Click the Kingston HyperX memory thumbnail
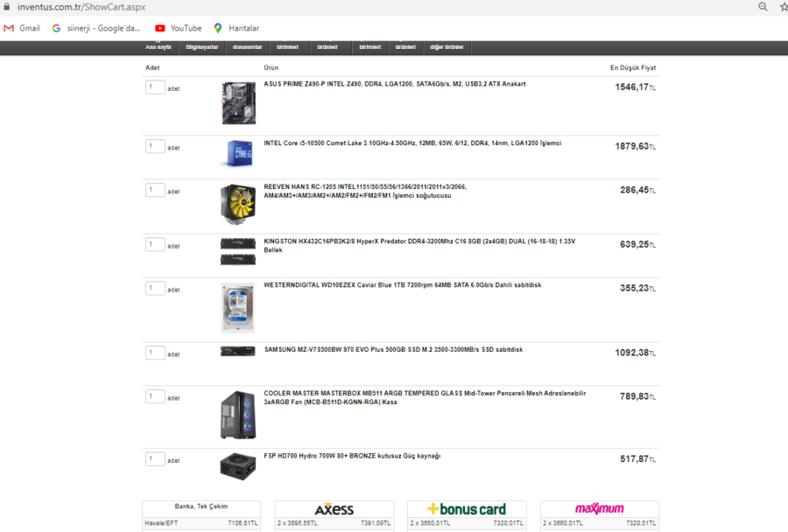This screenshot has height=532, width=788. [x=237, y=252]
